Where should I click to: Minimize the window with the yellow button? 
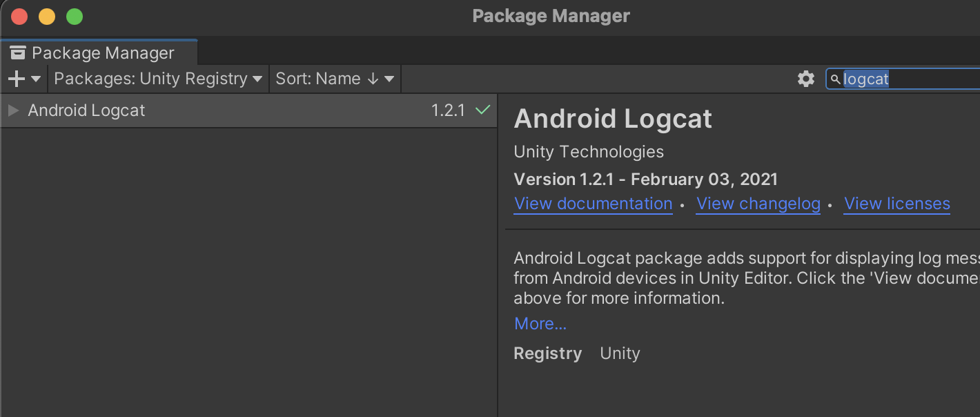click(47, 17)
